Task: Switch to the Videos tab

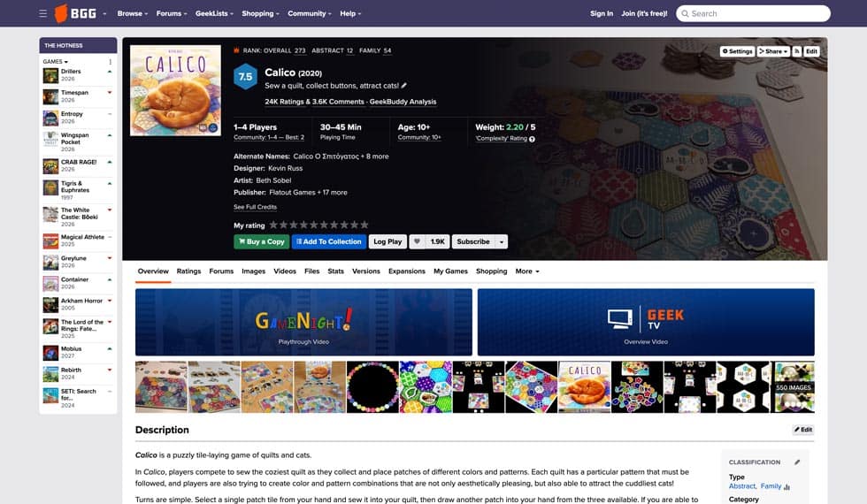Action: pyautogui.click(x=285, y=271)
